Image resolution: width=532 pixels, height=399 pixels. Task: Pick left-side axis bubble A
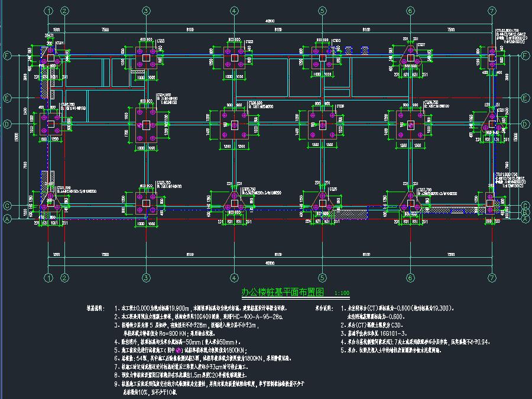7,219
